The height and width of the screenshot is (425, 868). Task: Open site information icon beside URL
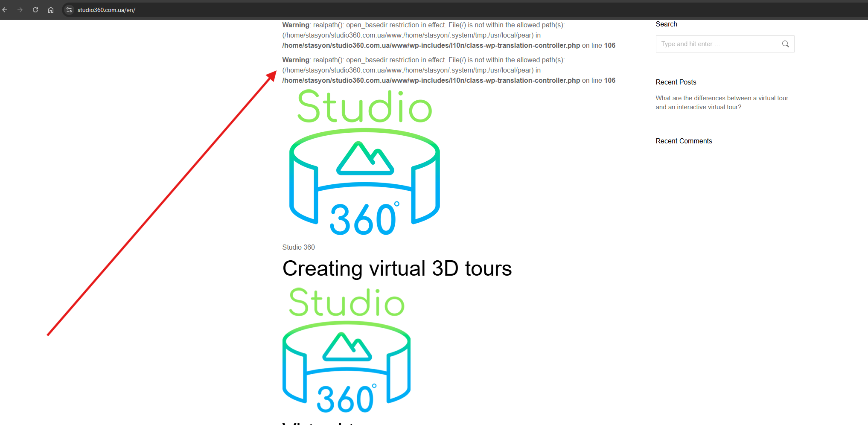coord(69,10)
